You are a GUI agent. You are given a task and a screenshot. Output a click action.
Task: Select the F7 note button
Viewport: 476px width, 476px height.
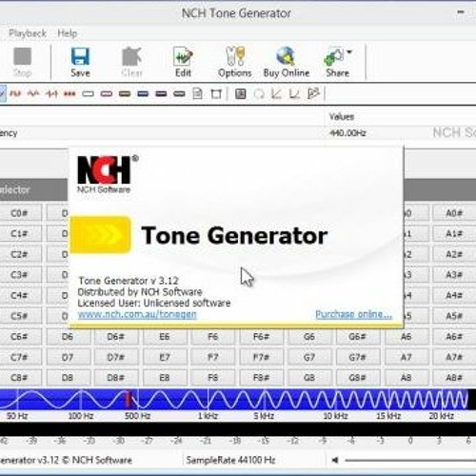click(212, 357)
